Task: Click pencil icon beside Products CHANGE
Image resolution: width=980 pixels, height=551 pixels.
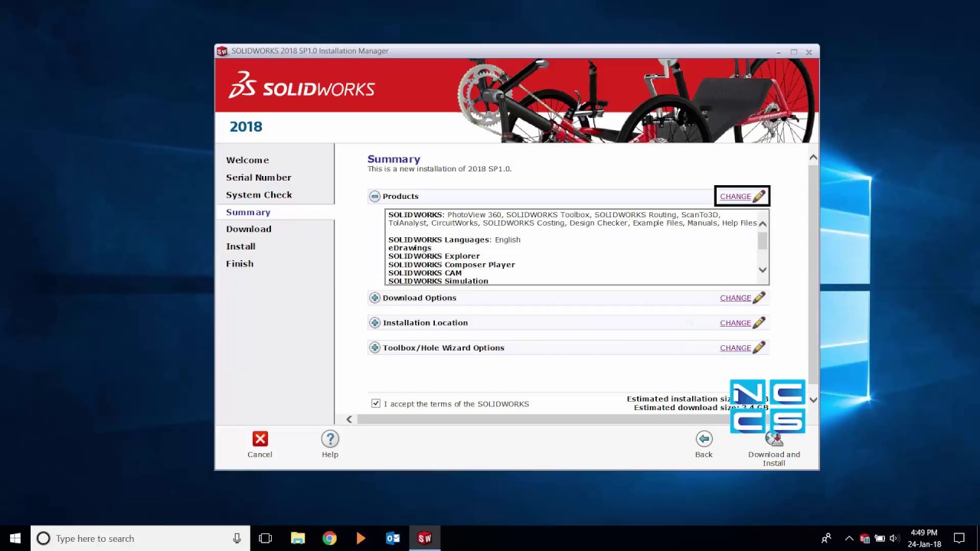Action: click(759, 196)
